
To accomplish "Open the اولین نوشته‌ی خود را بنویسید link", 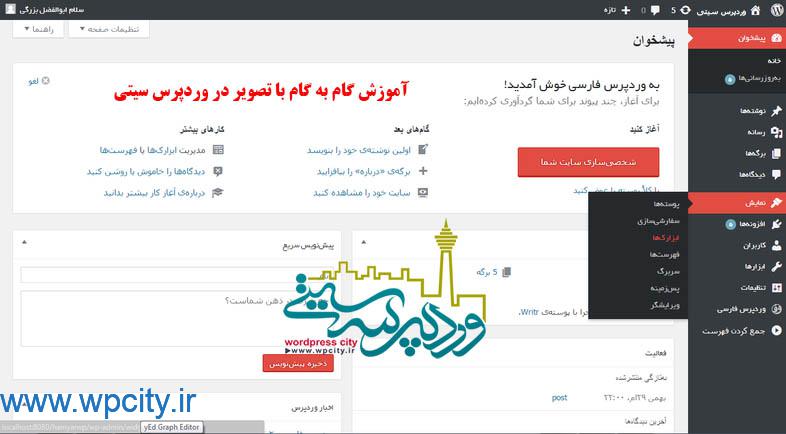I will 359,150.
